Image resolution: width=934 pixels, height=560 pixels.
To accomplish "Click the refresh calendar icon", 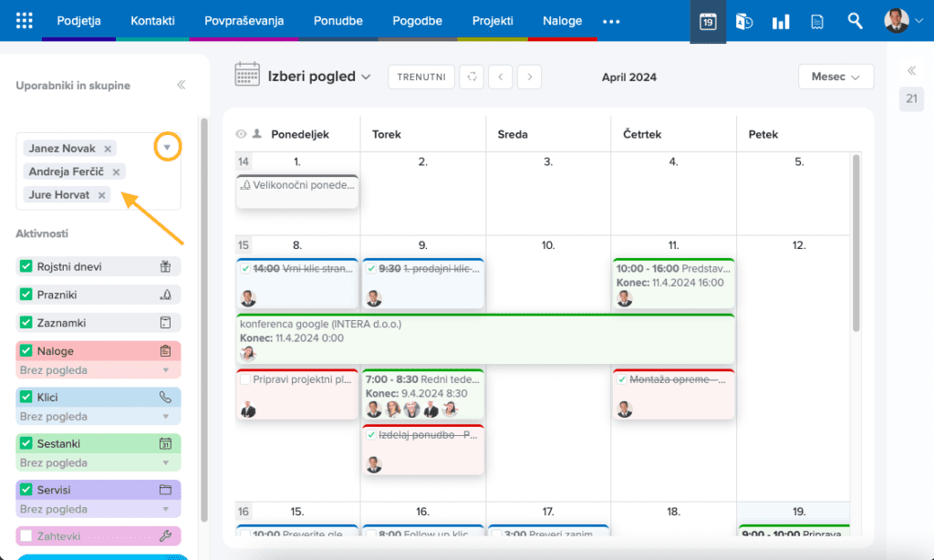I will coord(472,77).
